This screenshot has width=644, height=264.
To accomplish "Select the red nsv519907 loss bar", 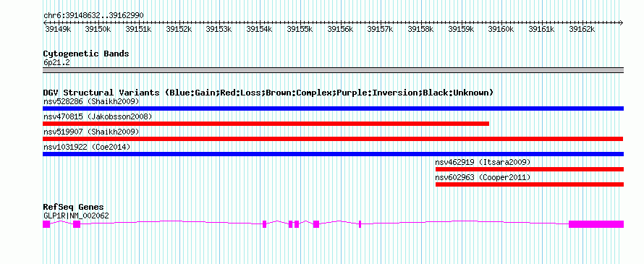I will 333,139.
